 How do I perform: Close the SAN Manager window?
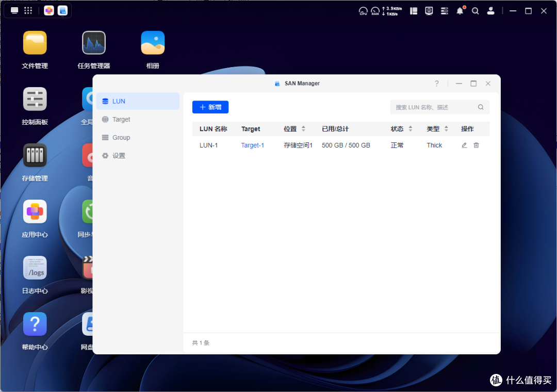488,84
